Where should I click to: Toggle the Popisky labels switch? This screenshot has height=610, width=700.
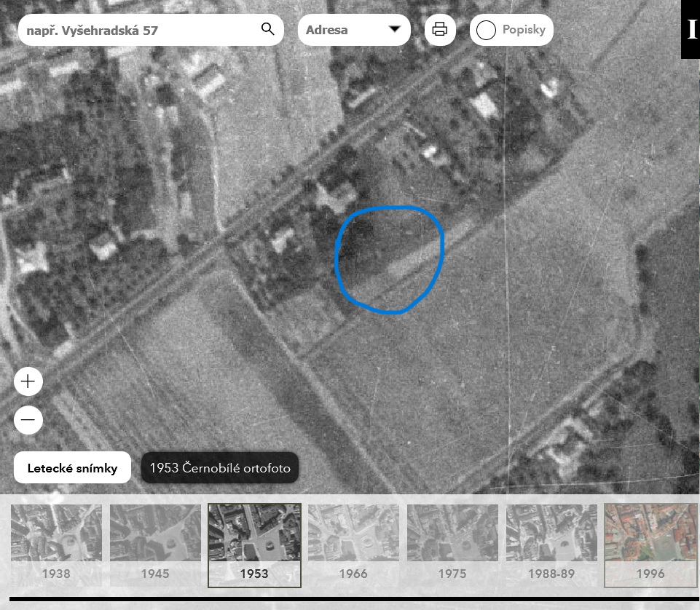click(487, 31)
